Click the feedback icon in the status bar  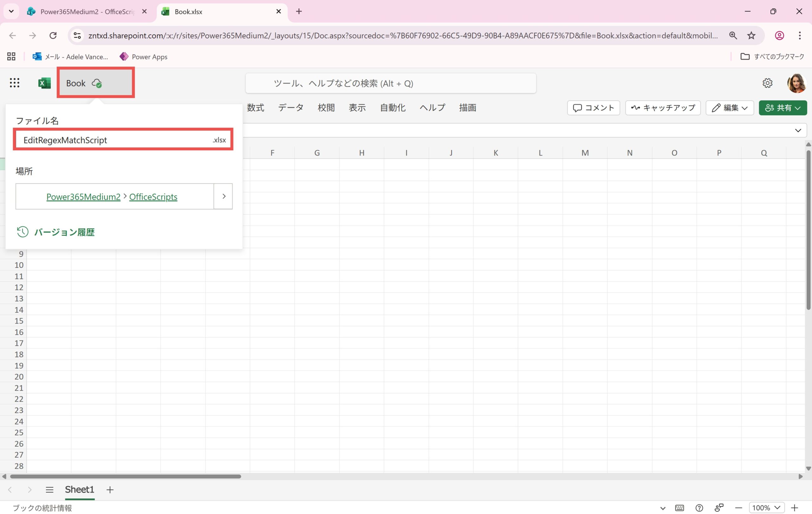[719, 508]
